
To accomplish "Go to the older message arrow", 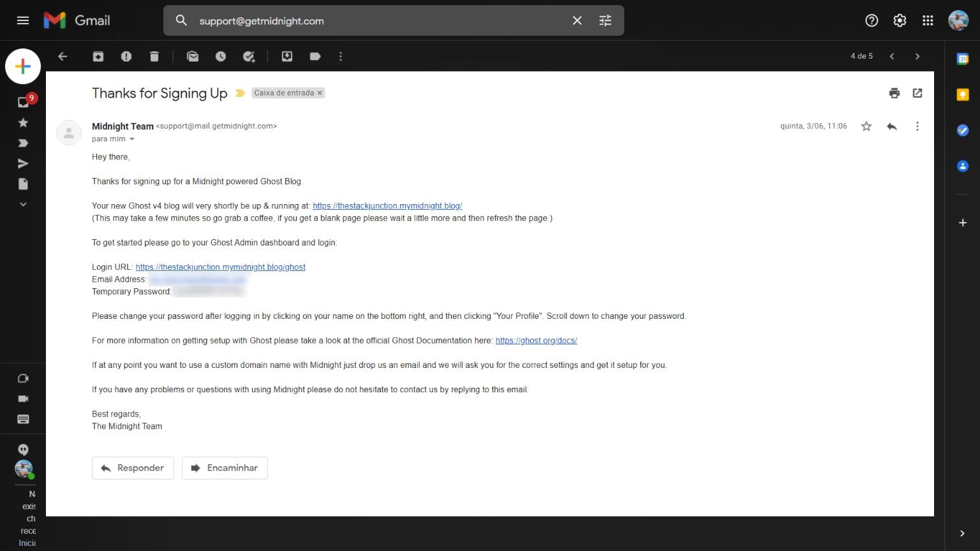I will pos(917,56).
